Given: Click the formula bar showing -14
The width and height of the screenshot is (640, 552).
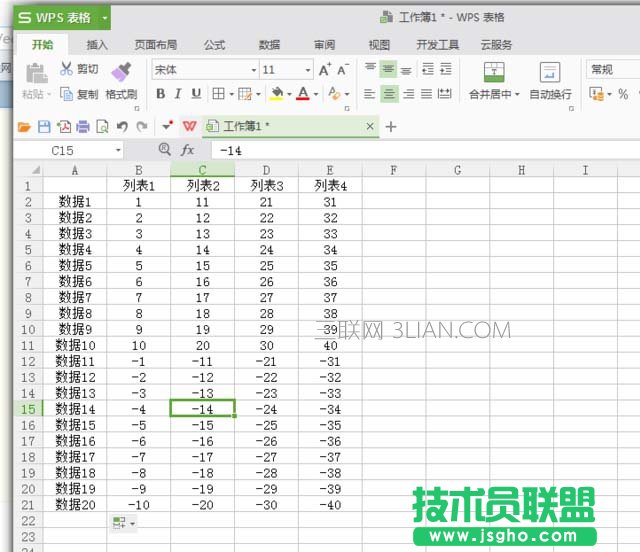Looking at the screenshot, I should (424, 151).
